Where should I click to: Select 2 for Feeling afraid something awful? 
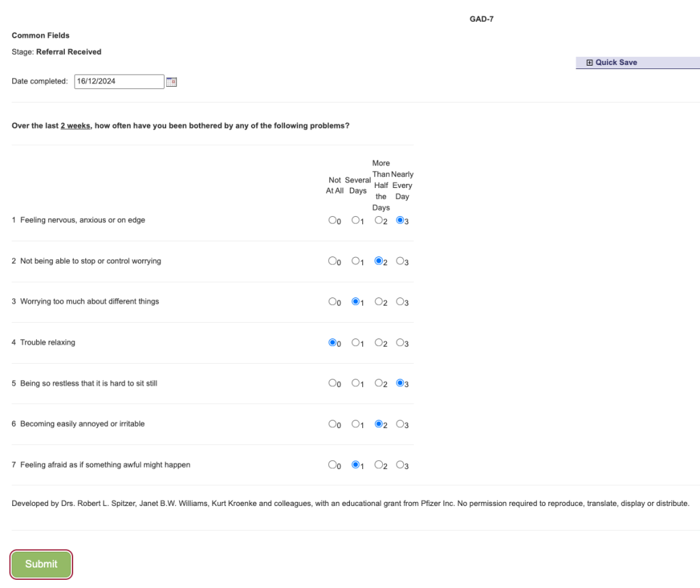[x=379, y=465]
